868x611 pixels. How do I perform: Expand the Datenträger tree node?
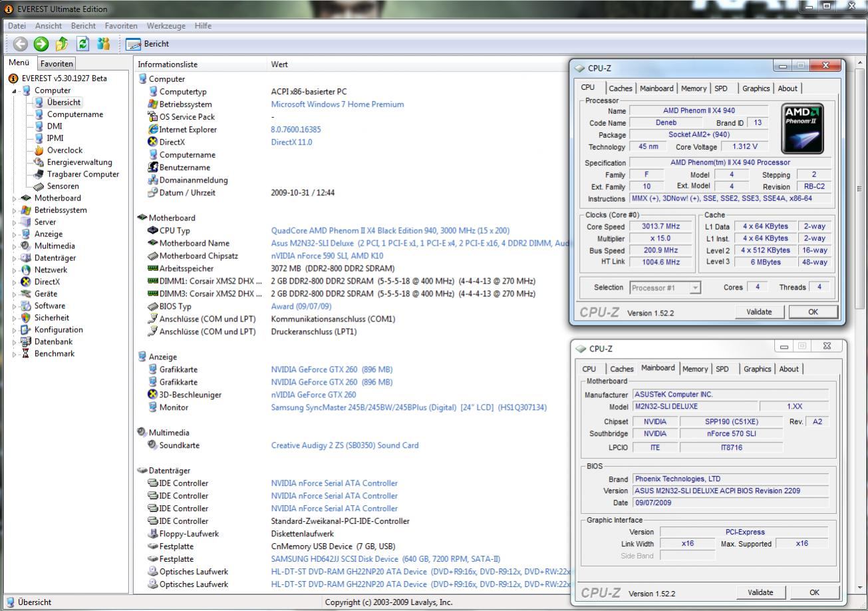click(x=15, y=258)
